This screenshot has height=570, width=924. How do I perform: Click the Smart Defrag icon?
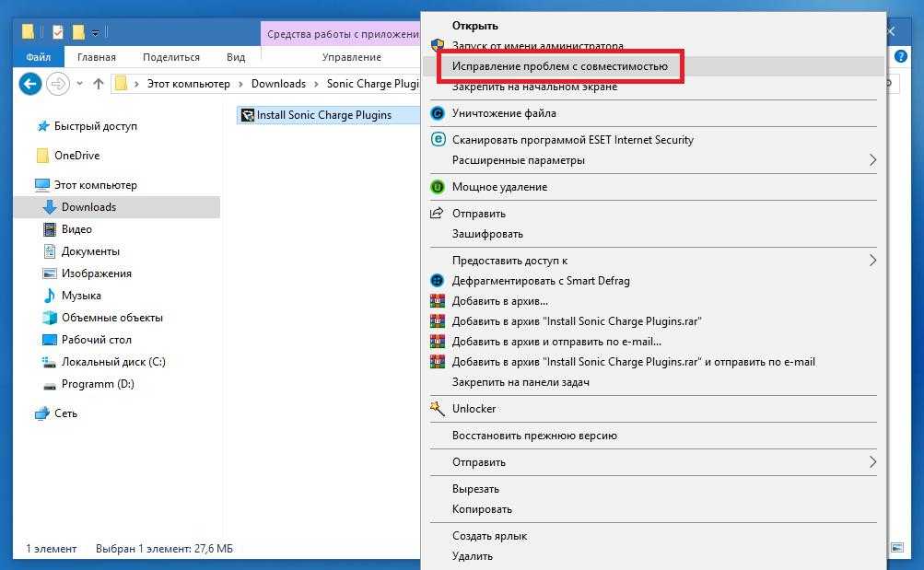(438, 281)
